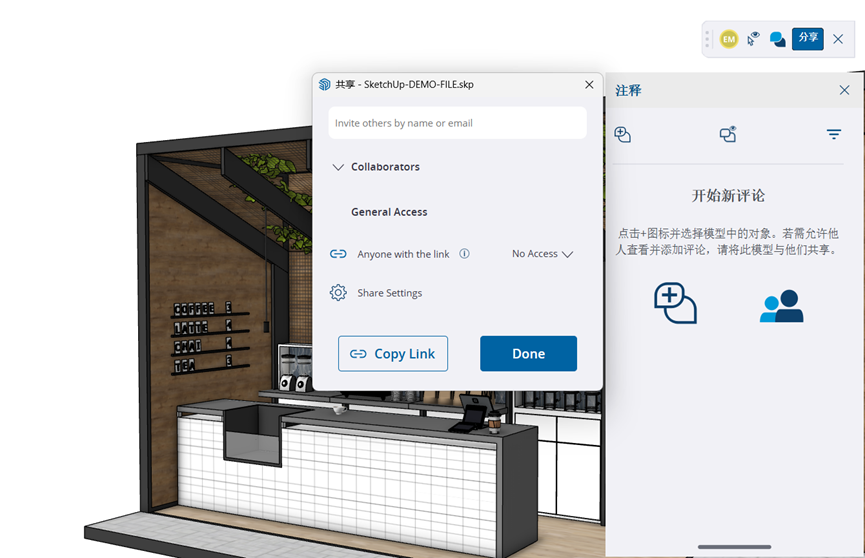Click the invite by name or email field

click(x=457, y=123)
